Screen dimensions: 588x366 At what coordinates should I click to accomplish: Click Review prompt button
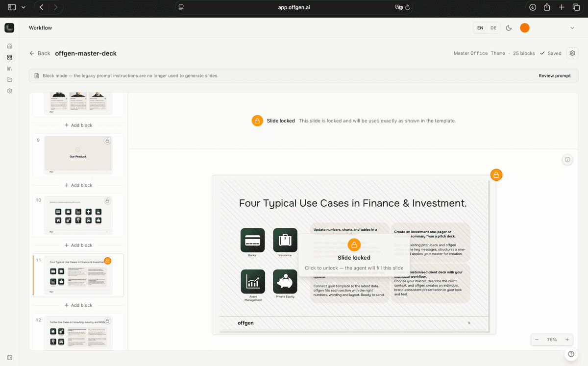coord(555,76)
